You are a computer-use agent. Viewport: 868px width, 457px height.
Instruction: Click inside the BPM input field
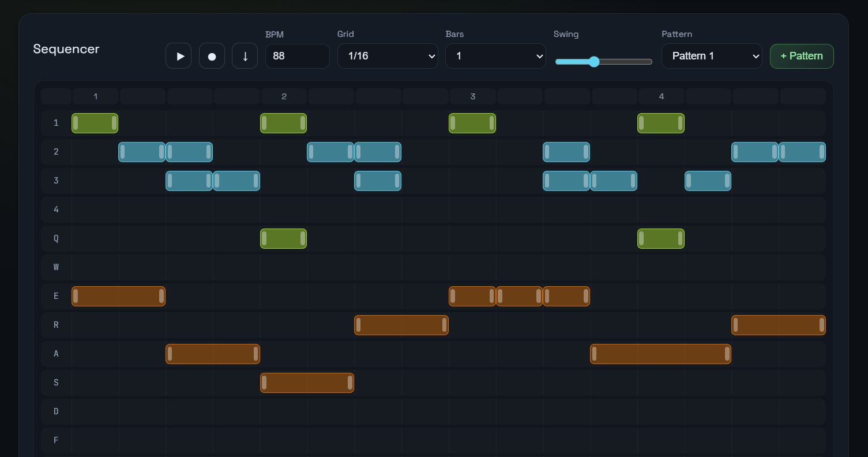(297, 56)
